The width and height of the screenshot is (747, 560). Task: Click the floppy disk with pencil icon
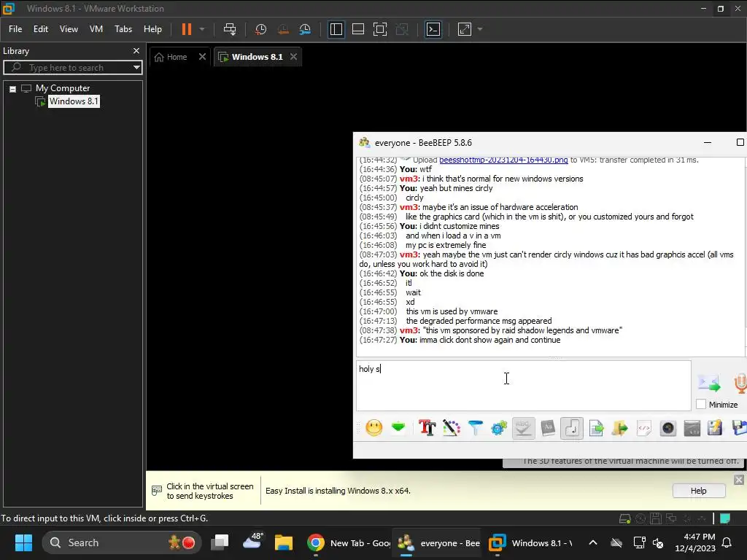point(715,427)
